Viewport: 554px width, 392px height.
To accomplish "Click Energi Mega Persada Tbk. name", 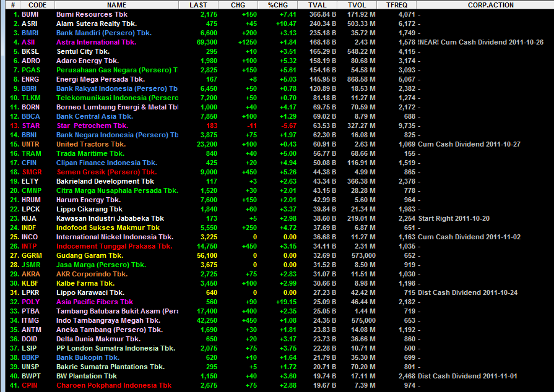I will (100, 79).
